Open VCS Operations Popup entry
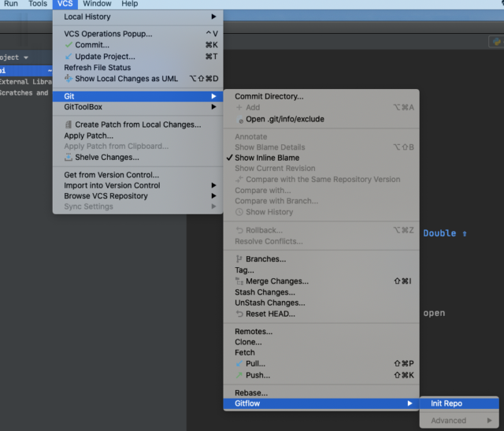The image size is (504, 431). pyautogui.click(x=138, y=34)
